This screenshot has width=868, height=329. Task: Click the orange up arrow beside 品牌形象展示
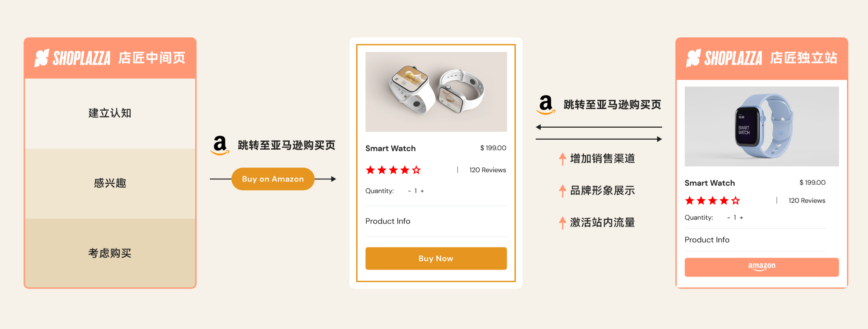tap(562, 191)
